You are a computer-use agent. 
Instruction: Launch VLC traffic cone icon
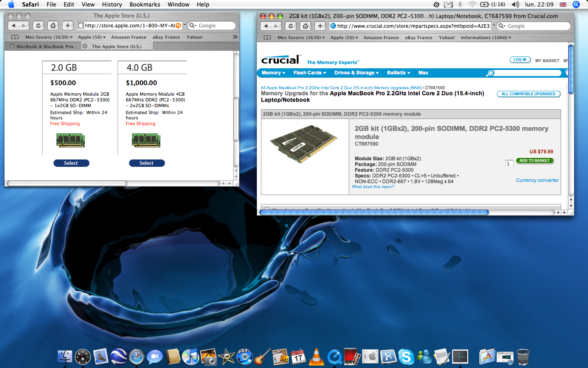point(316,357)
